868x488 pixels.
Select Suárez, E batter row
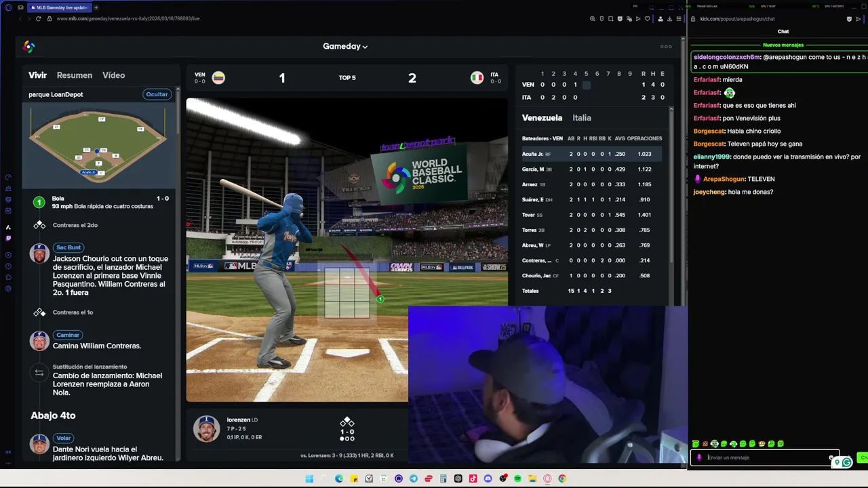click(x=592, y=200)
